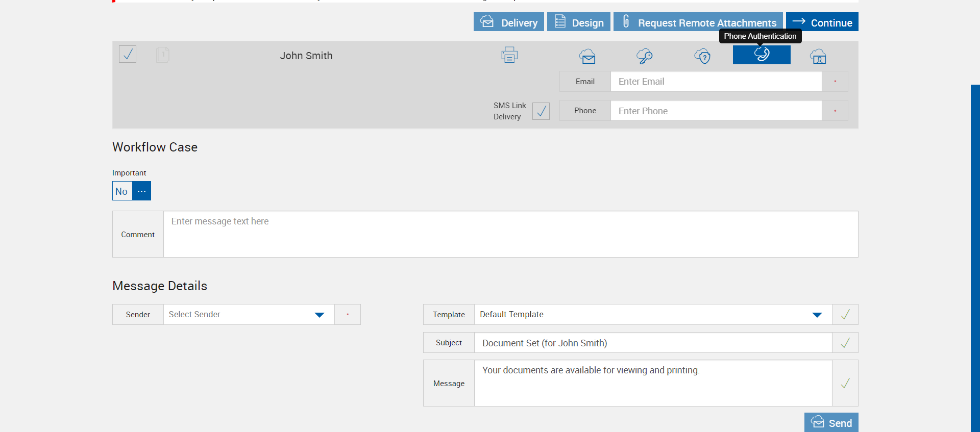Click the Send button
The height and width of the screenshot is (432, 980).
(x=831, y=423)
